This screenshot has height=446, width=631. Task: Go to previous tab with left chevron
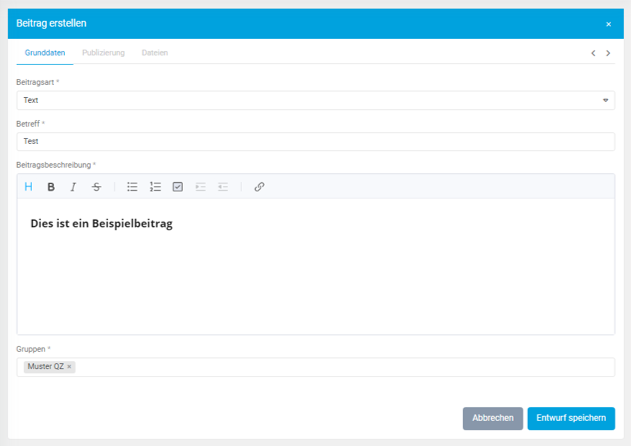(593, 53)
